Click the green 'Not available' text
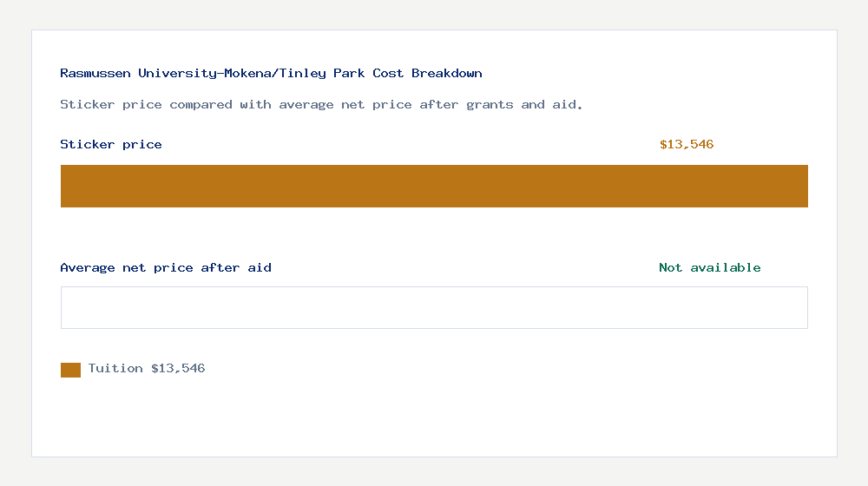 coord(710,268)
